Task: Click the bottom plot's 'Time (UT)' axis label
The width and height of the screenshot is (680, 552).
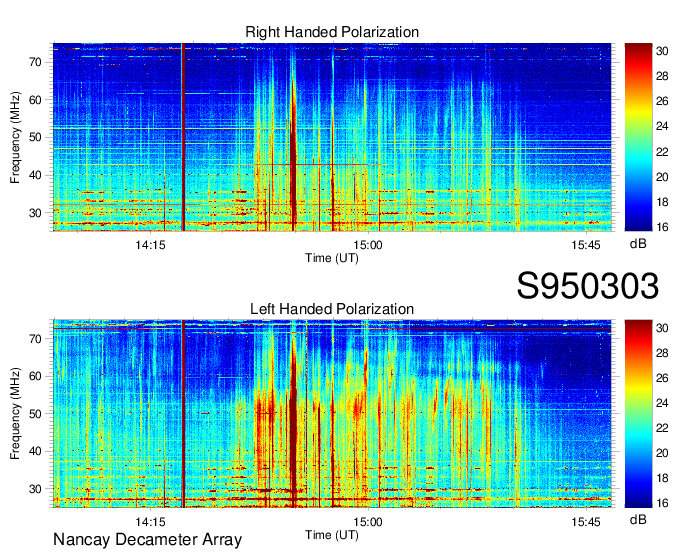Action: pos(332,535)
